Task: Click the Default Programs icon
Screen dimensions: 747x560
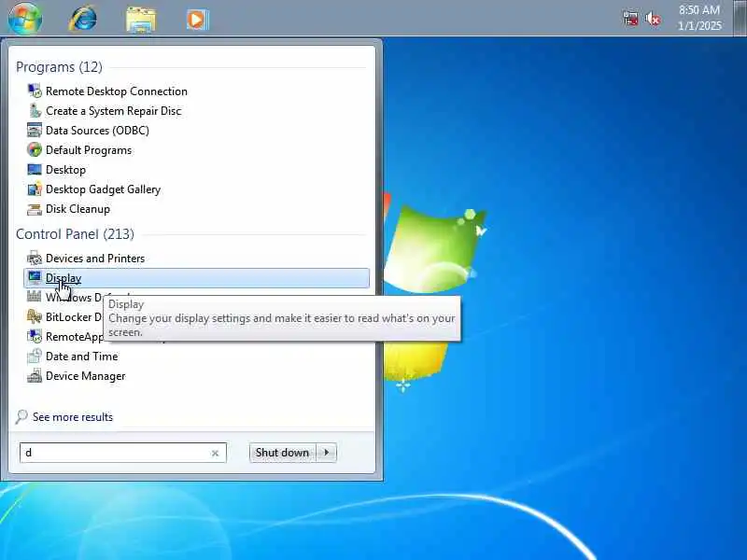Action: click(35, 149)
